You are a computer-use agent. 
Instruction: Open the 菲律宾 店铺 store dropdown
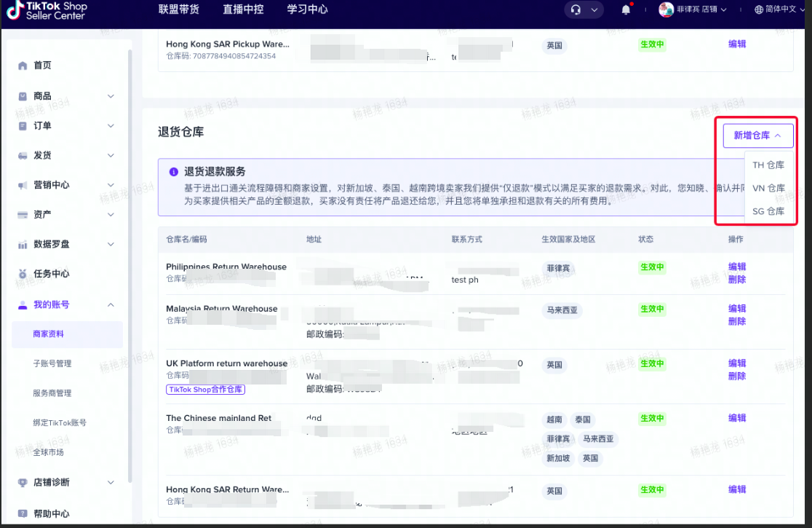pyautogui.click(x=701, y=9)
